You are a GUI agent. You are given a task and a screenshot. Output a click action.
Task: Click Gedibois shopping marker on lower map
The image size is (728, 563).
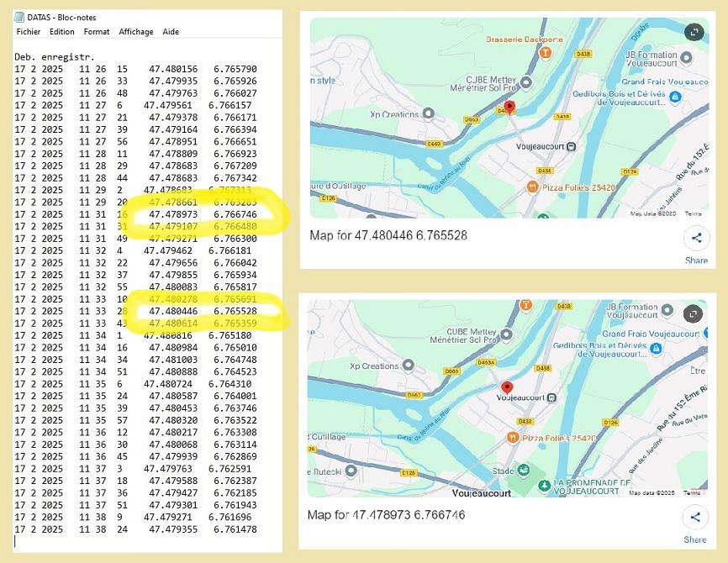tap(656, 348)
